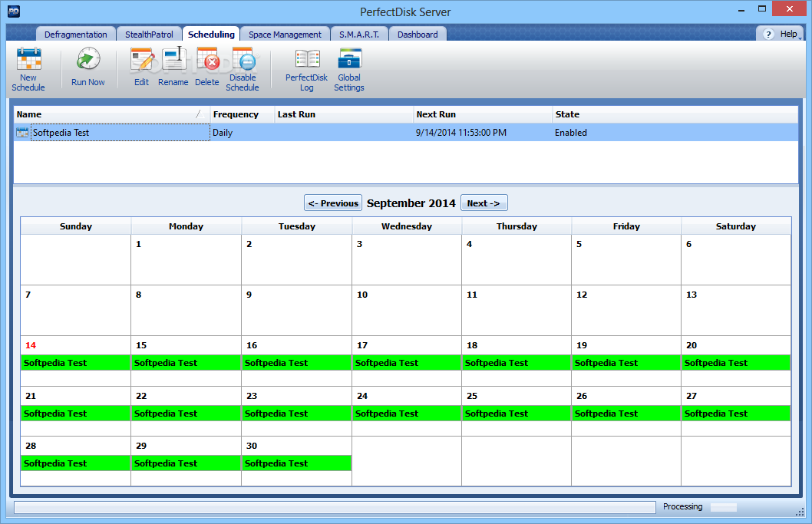This screenshot has width=812, height=524.
Task: Select Softpedia Test entry on September 23
Action: (297, 414)
